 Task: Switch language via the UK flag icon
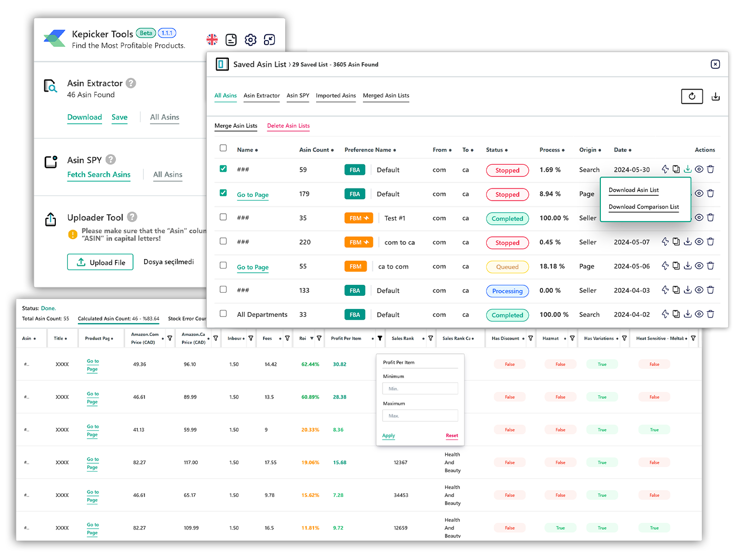[212, 39]
